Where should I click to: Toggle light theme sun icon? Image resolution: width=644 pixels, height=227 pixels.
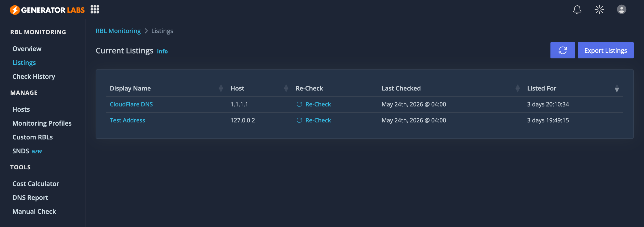coord(599,10)
